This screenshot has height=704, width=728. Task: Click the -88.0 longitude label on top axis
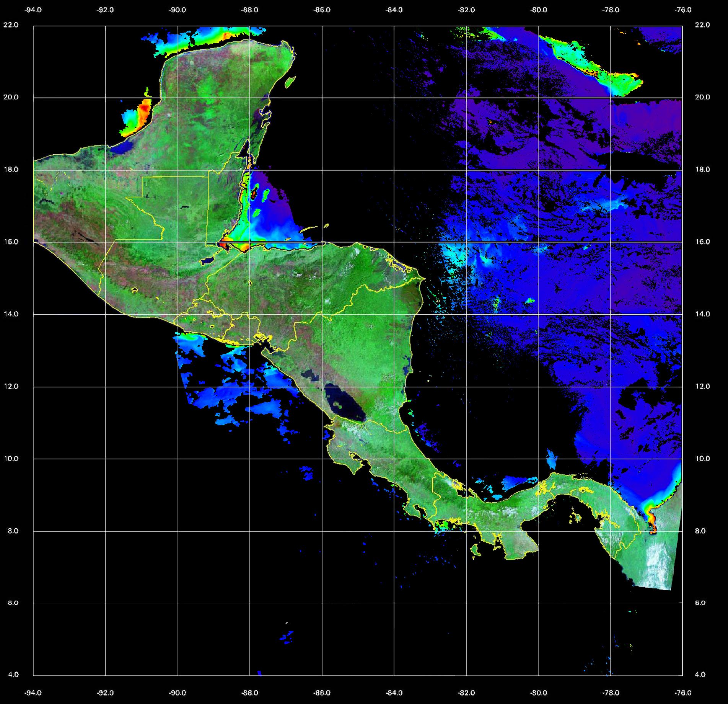[x=249, y=10]
